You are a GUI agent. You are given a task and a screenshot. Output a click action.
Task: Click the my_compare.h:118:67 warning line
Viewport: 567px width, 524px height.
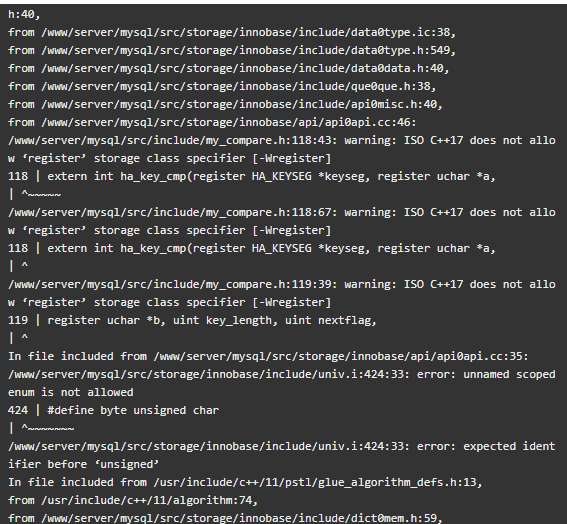click(282, 212)
